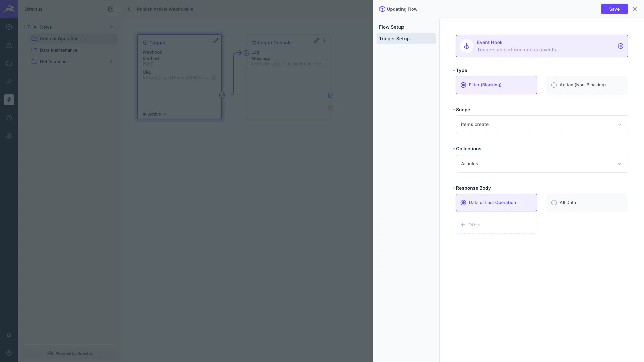Screen dimensions: 644x362
Task: Click the Powered by Directus link
Action: (69, 353)
